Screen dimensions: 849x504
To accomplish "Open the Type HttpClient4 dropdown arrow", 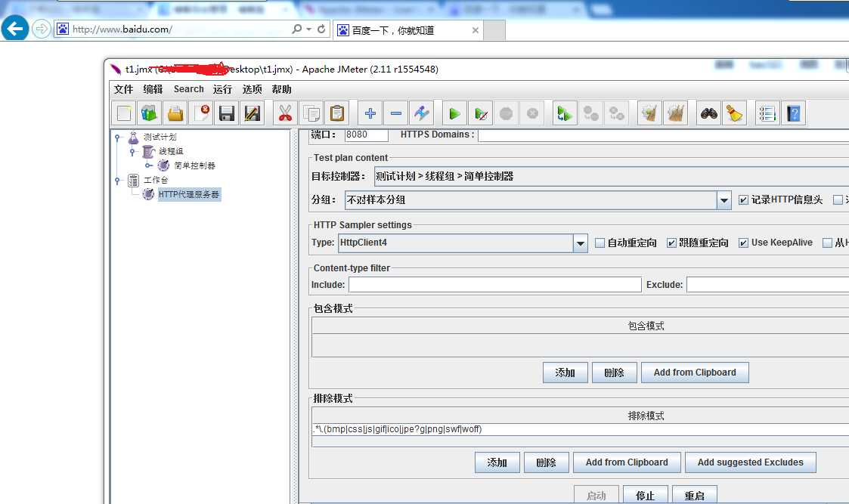I will (x=581, y=243).
